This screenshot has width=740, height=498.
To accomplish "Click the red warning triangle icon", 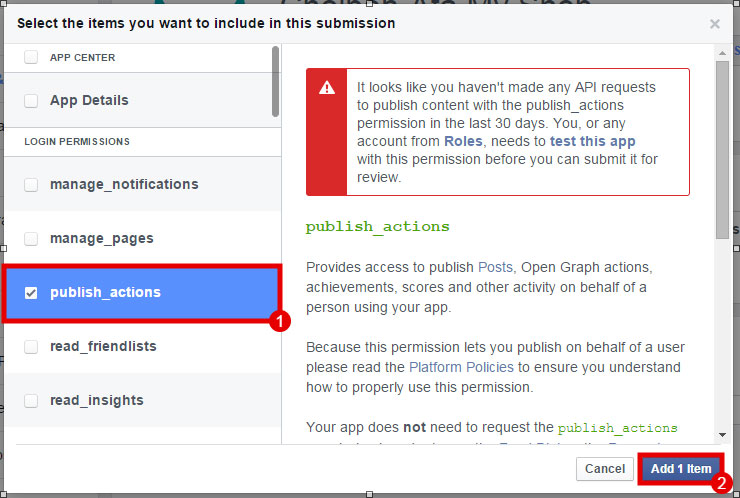I will [327, 88].
